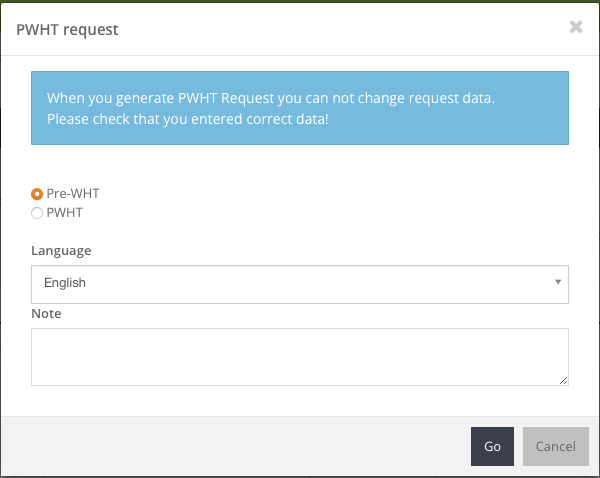Click the Note textarea resize handle
Image resolution: width=600 pixels, height=478 pixels.
click(x=564, y=381)
